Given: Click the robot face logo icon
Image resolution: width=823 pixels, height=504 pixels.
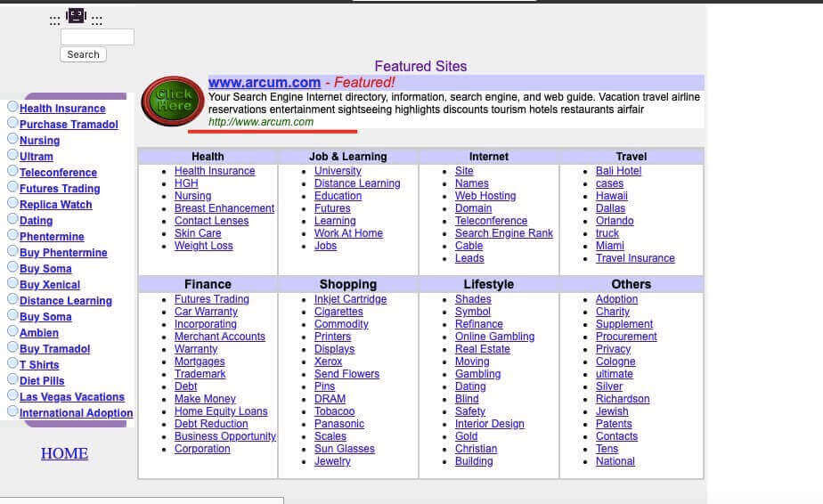Looking at the screenshot, I should [x=76, y=16].
